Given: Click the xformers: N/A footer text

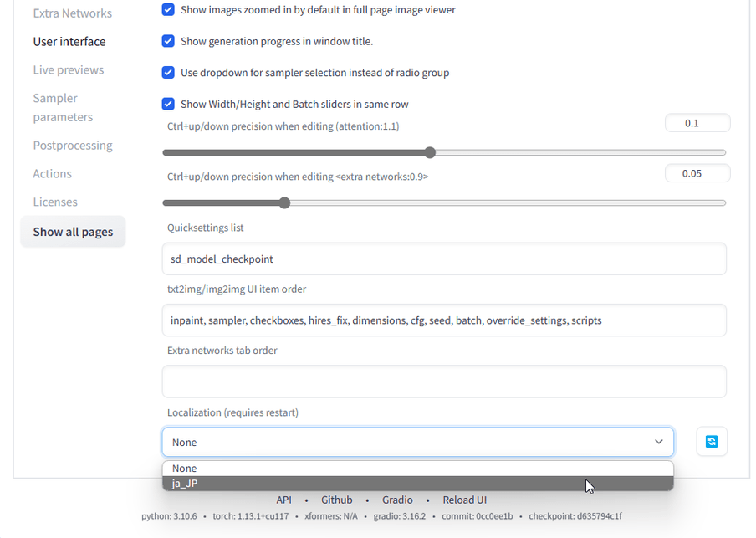Looking at the screenshot, I should (331, 516).
